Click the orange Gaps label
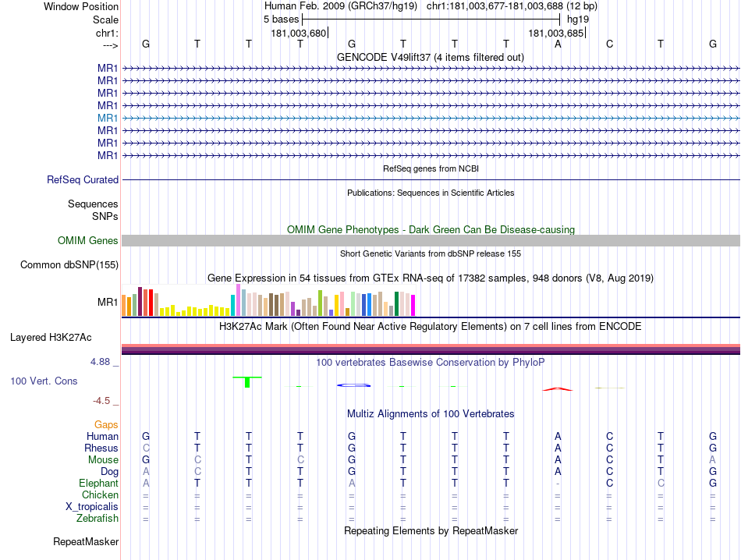Viewport: 741px width, 560px height. [106, 424]
